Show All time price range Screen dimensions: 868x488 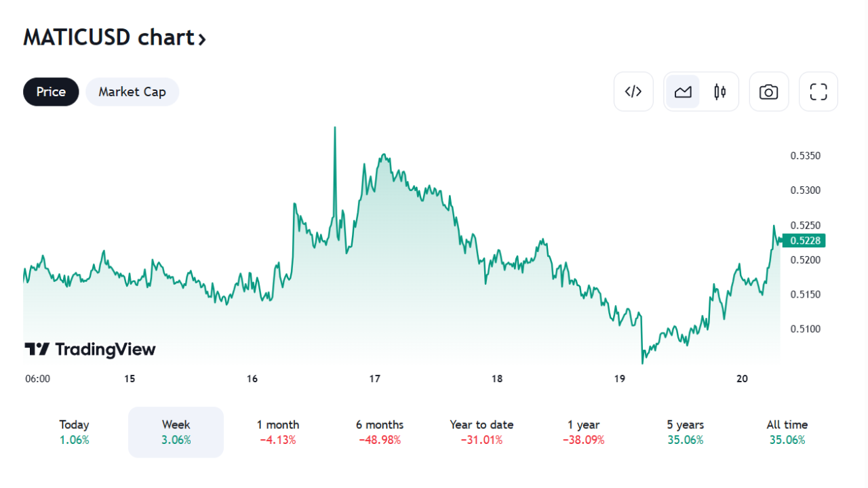click(787, 432)
